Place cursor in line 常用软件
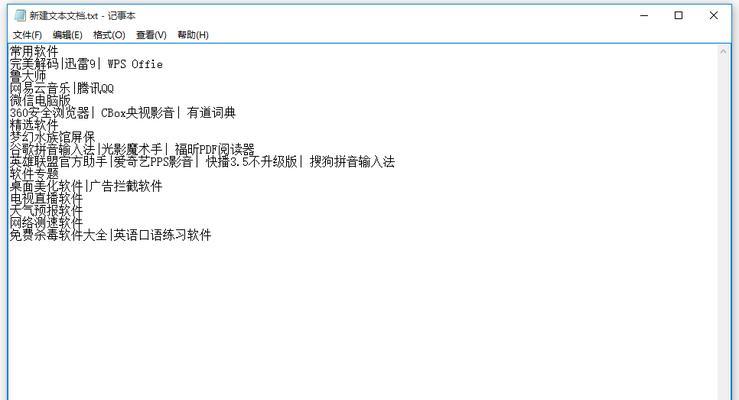The width and height of the screenshot is (739, 400). point(34,51)
